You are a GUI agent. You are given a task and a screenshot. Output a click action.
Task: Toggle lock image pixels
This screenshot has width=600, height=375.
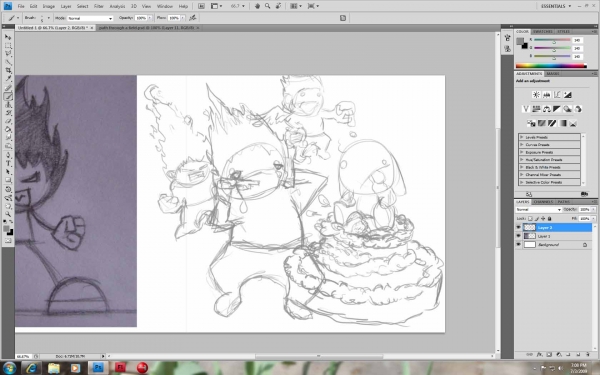tap(536, 218)
